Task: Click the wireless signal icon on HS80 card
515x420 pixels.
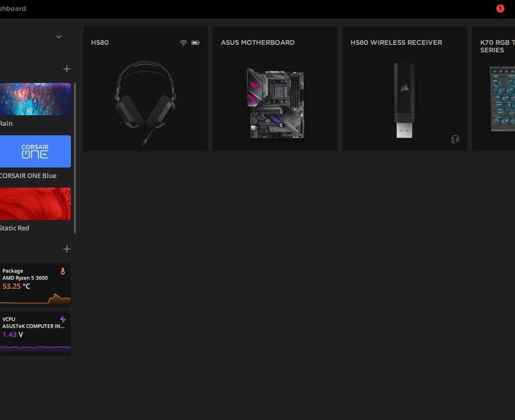Action: pos(184,43)
